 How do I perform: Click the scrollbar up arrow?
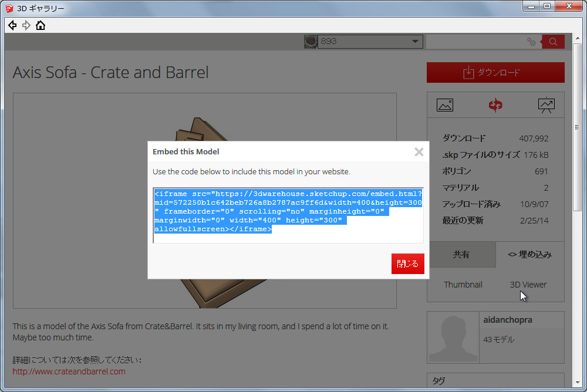(577, 38)
